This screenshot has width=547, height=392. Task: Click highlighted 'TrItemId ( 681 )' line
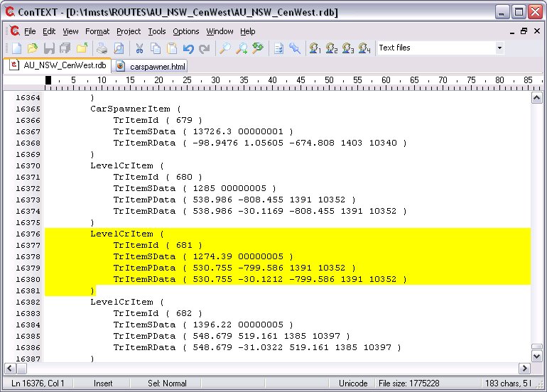[158, 245]
